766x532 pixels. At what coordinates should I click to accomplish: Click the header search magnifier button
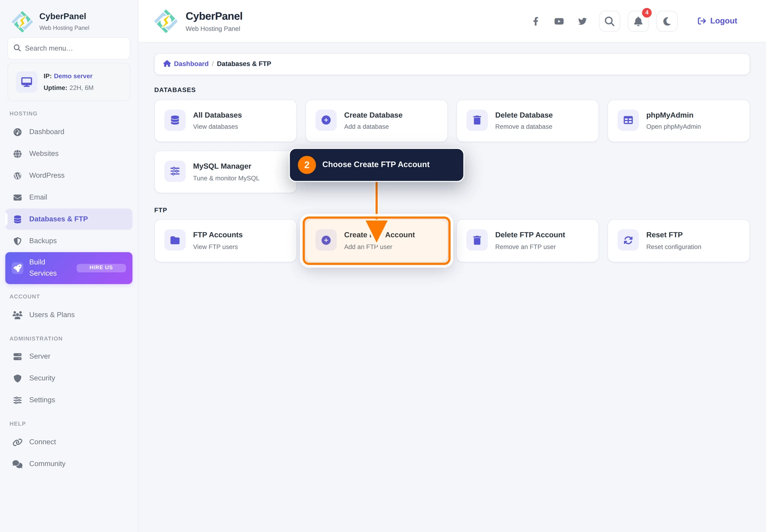point(610,21)
